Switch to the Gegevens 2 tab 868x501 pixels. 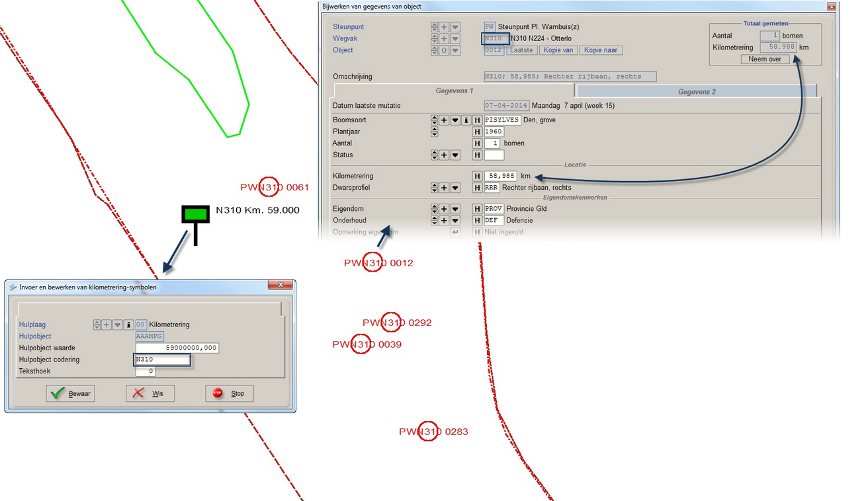click(697, 92)
